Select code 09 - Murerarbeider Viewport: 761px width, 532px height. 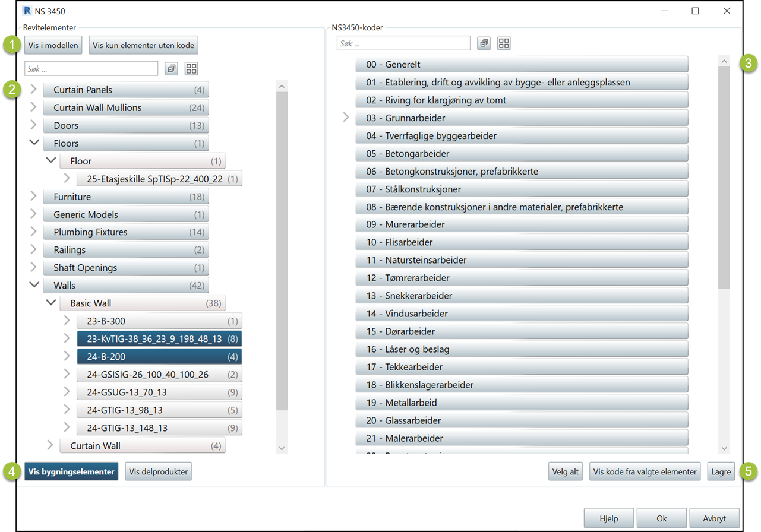click(522, 224)
